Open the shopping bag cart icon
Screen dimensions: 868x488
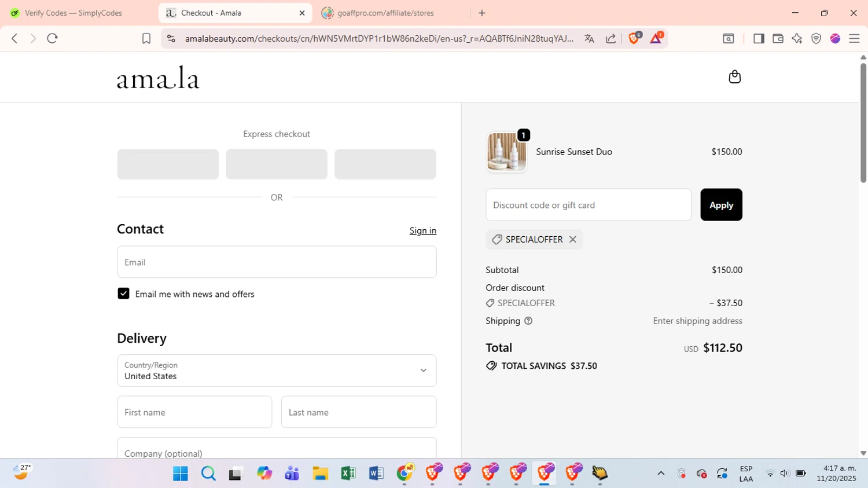coord(734,77)
